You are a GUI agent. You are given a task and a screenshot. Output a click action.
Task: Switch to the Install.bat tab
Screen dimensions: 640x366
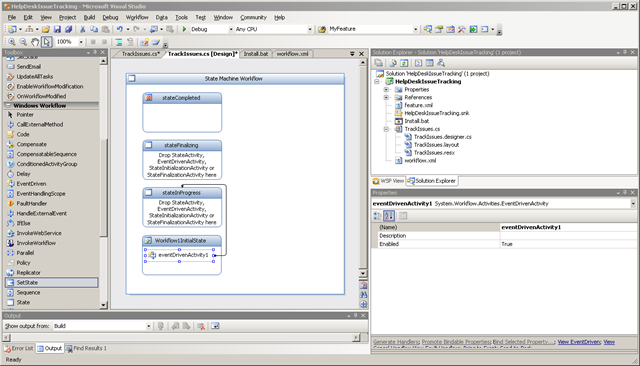(x=256, y=54)
